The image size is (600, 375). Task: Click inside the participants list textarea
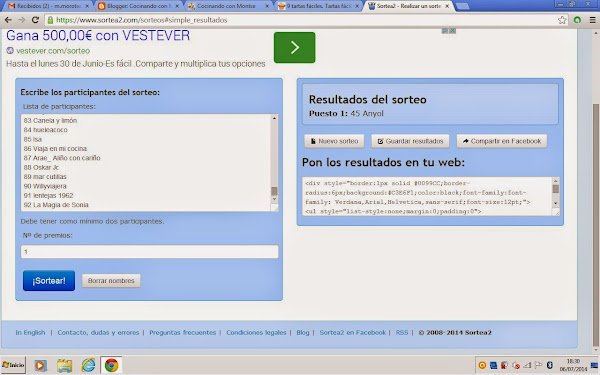click(x=146, y=163)
